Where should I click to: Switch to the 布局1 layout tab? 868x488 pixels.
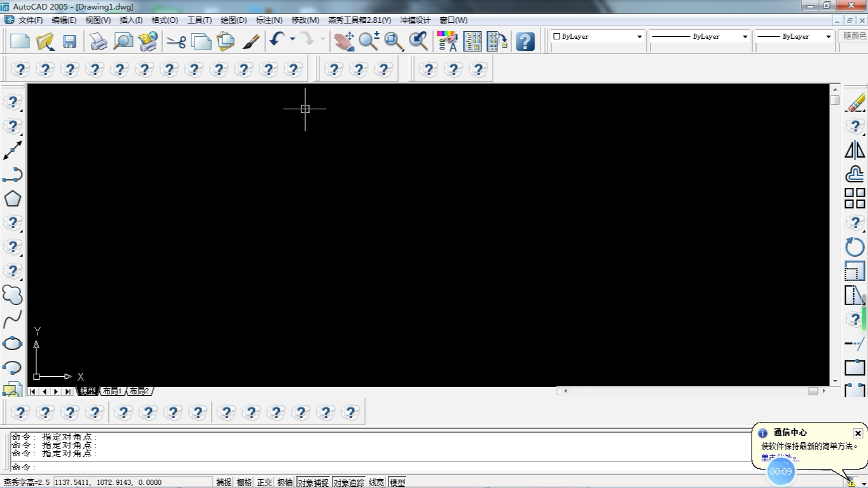[113, 391]
